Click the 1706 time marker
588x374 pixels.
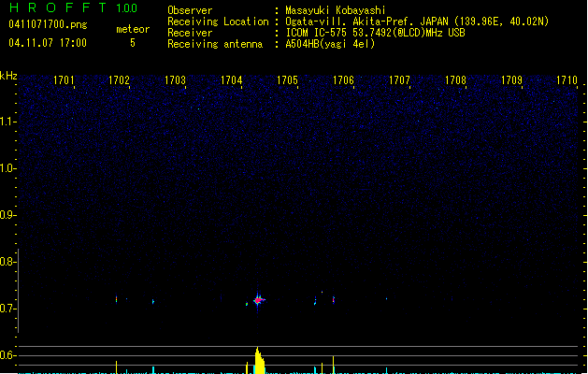coord(343,80)
